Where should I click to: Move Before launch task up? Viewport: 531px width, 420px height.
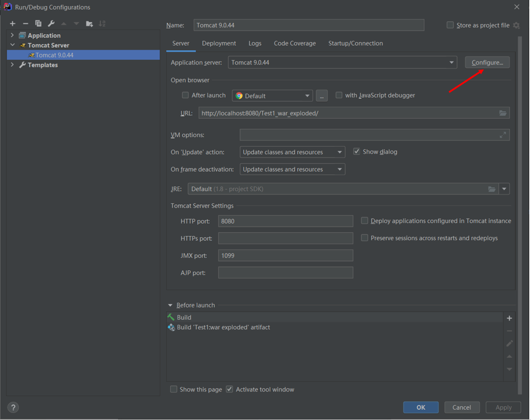coord(509,357)
